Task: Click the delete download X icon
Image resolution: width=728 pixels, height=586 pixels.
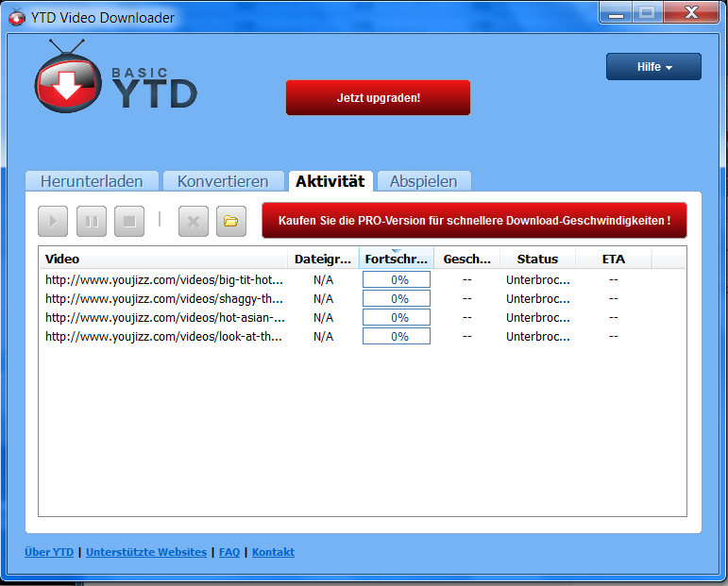Action: pos(194,222)
